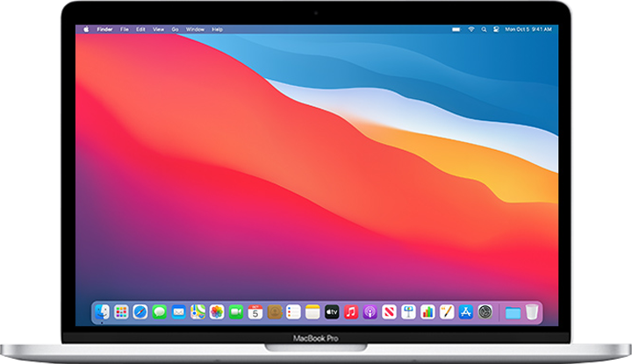Launch the App Store from dock
The width and height of the screenshot is (632, 364).
pyautogui.click(x=466, y=311)
